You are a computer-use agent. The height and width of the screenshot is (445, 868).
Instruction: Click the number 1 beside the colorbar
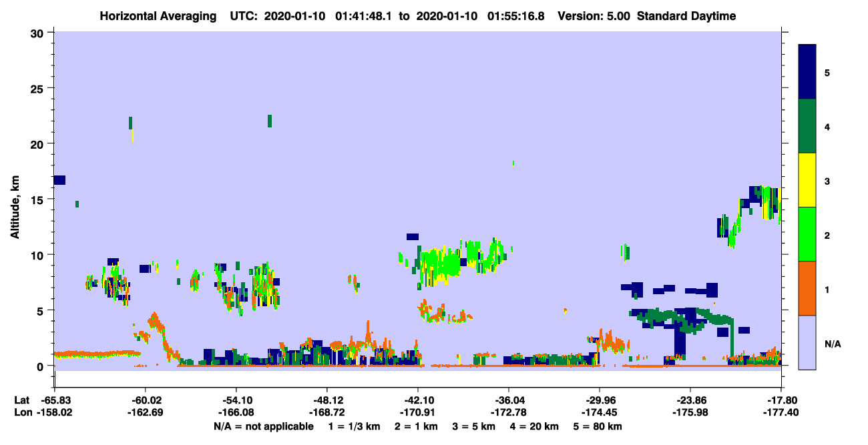pos(827,290)
